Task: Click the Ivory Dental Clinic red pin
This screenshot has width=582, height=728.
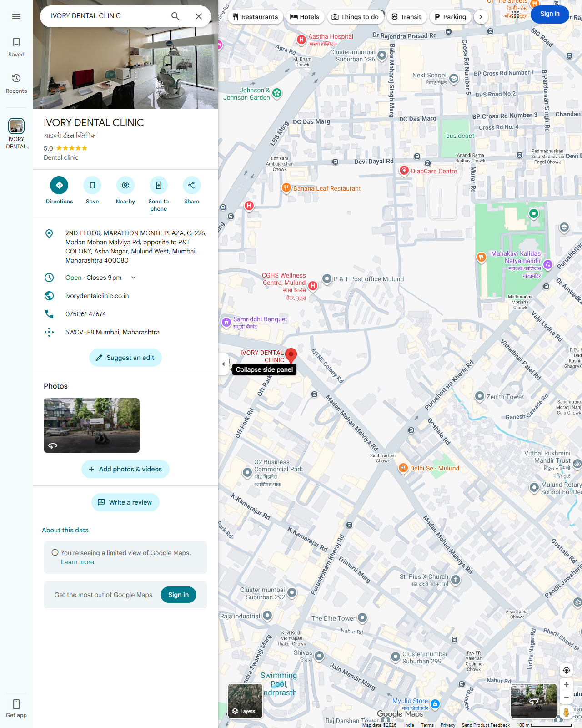Action: click(291, 356)
